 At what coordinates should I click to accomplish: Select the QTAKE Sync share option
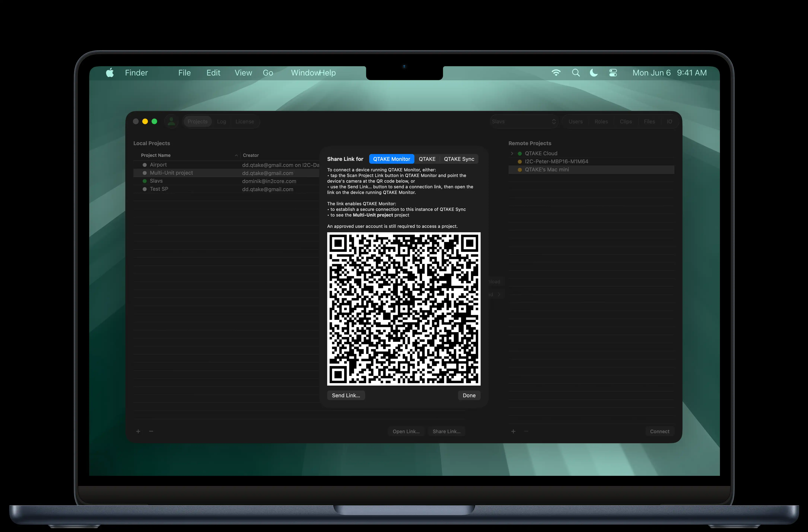click(x=459, y=159)
